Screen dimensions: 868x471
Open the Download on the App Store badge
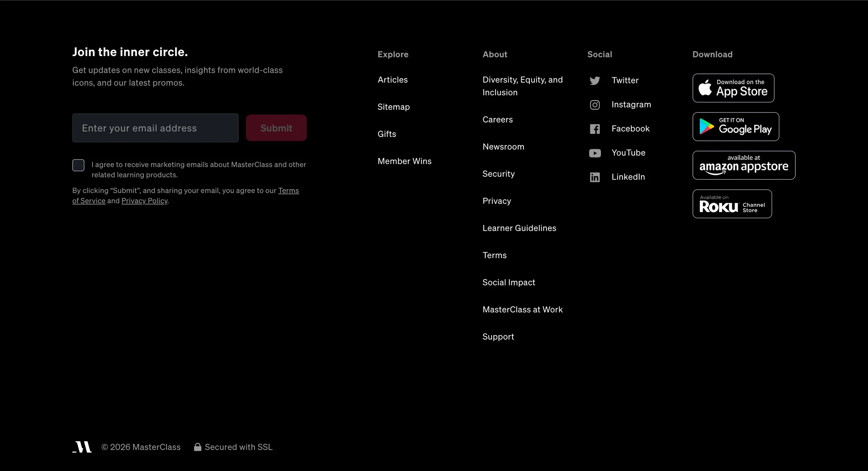pyautogui.click(x=733, y=88)
